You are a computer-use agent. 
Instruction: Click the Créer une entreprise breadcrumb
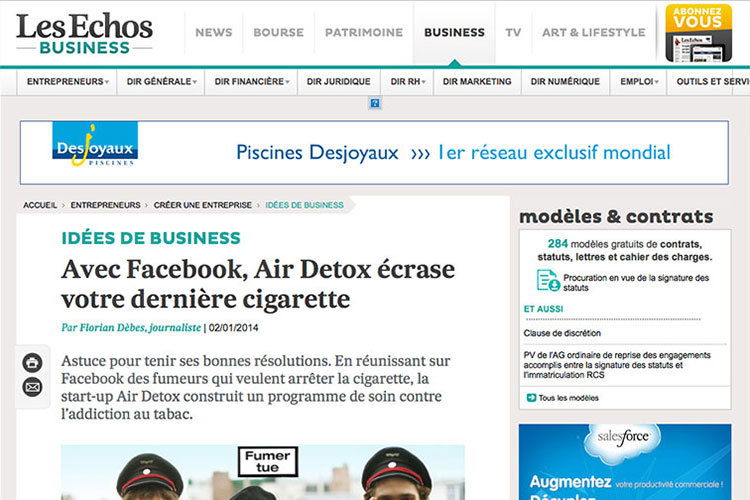202,205
